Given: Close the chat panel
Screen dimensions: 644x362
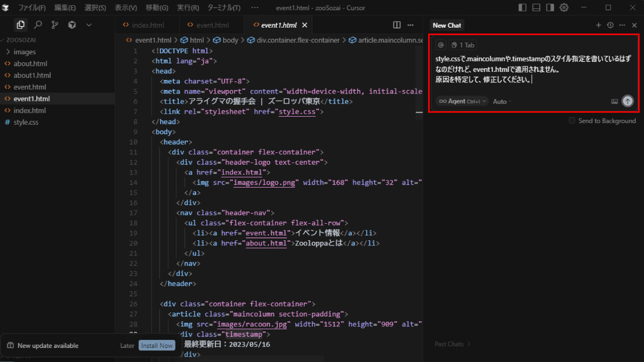Looking at the screenshot, I should pos(634,25).
